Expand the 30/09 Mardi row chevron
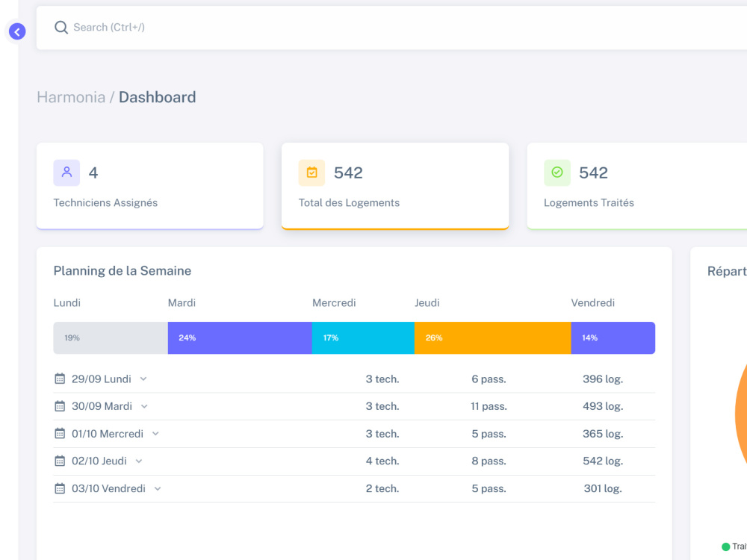 (144, 406)
